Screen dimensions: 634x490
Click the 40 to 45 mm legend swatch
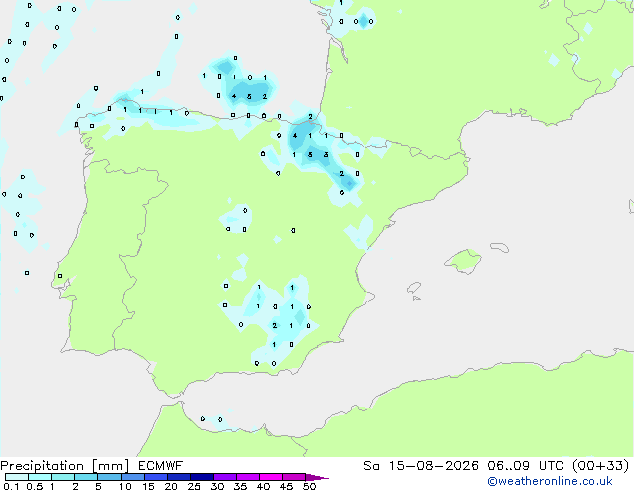point(270,477)
